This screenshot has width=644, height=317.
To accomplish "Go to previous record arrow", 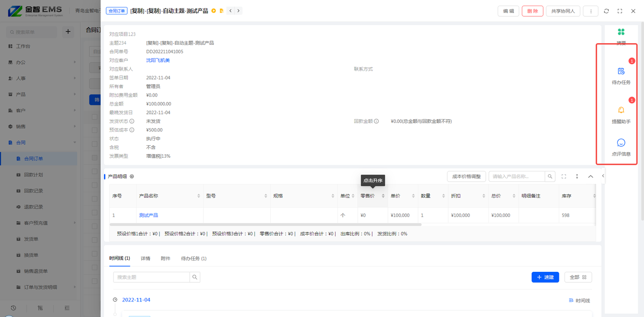I will pos(230,11).
